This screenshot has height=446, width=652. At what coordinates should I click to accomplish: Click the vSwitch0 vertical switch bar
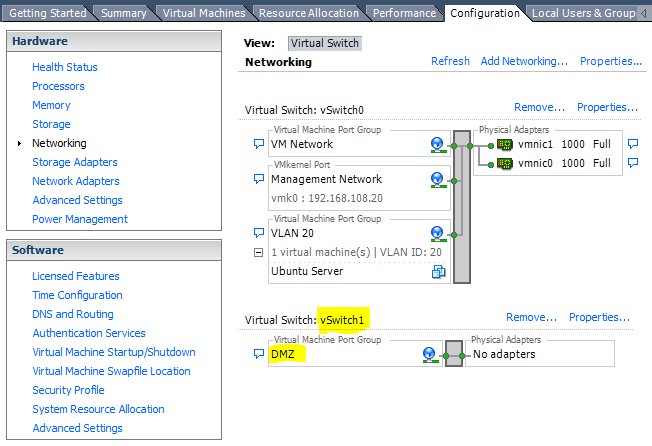tap(462, 207)
